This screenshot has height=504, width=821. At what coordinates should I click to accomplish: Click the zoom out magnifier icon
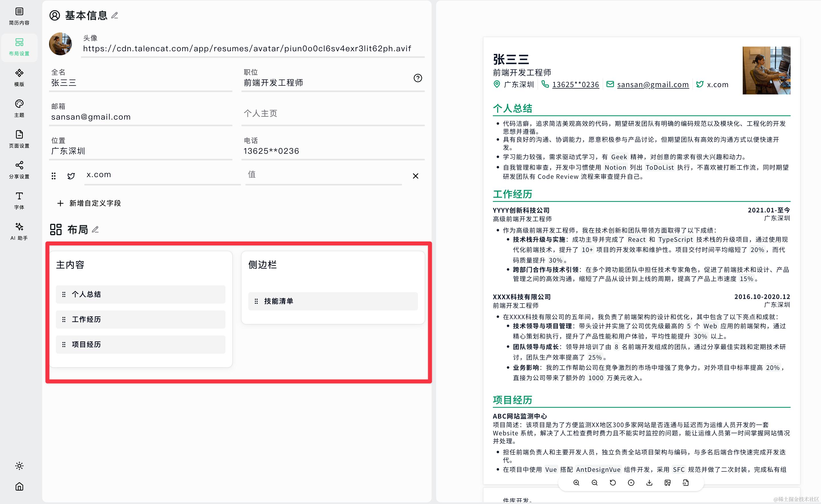click(x=594, y=483)
